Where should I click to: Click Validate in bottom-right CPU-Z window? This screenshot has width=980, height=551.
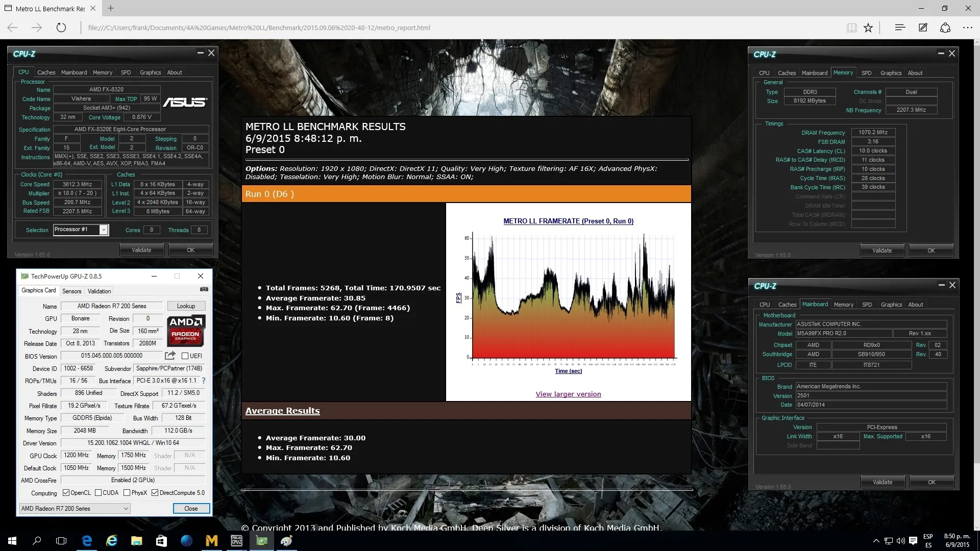(x=883, y=482)
